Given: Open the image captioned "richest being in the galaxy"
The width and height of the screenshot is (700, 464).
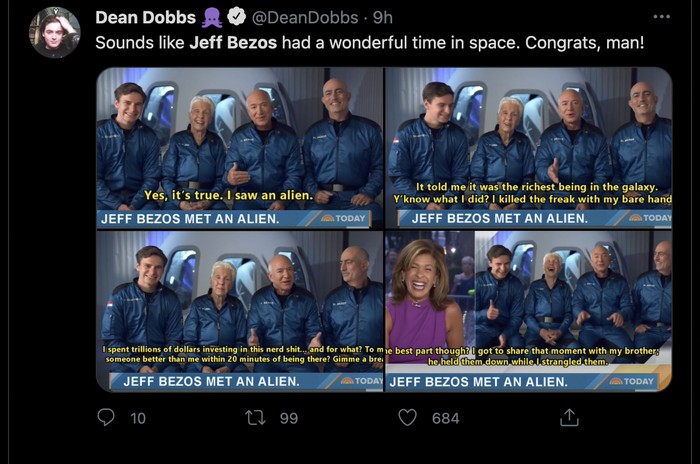Looking at the screenshot, I should (529, 148).
